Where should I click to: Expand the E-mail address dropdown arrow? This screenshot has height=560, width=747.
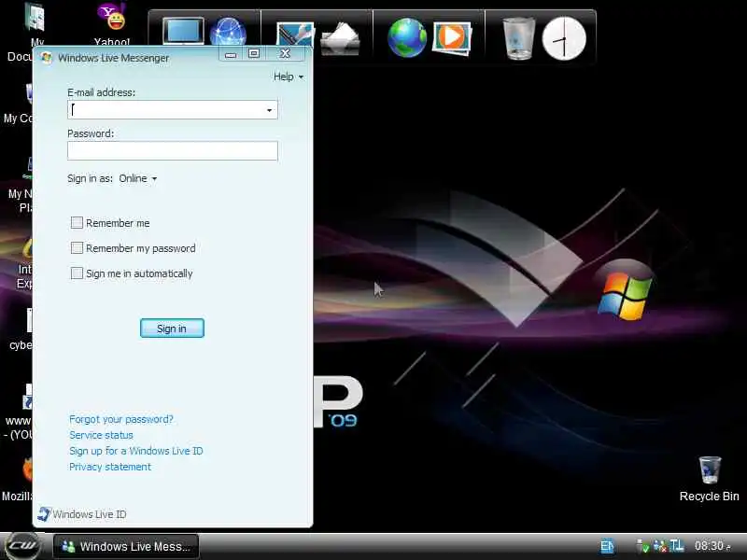click(269, 110)
